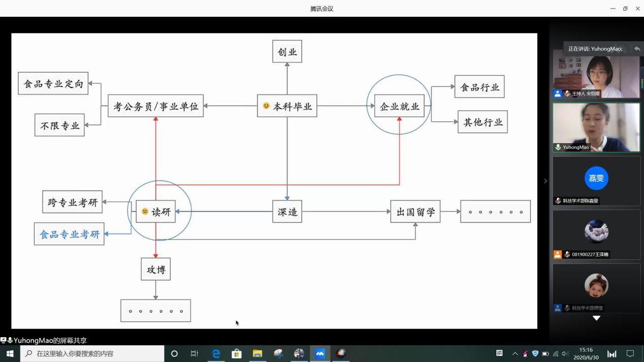Click the 嘉雯 avatar tile
This screenshot has height=362, width=644.
pos(596,178)
